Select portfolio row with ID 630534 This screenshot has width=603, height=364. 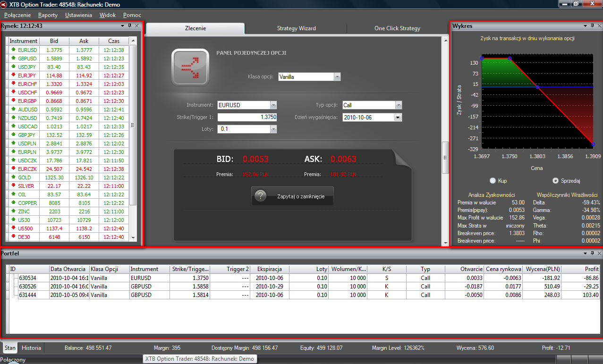[x=304, y=278]
